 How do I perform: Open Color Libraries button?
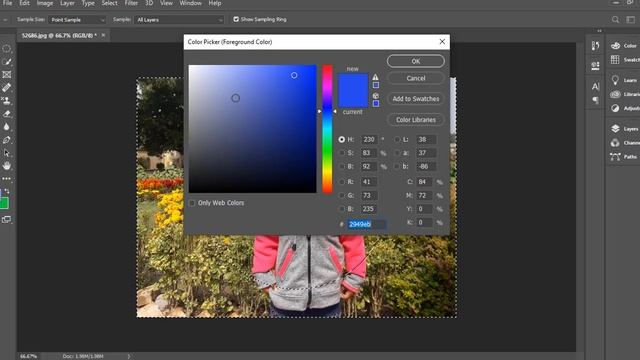point(416,120)
